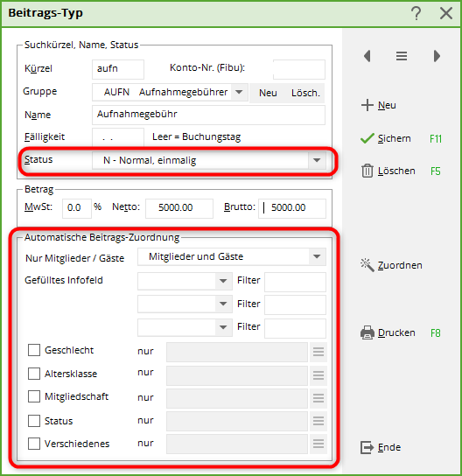
Task: Go to next record with right arrow
Action: (437, 56)
